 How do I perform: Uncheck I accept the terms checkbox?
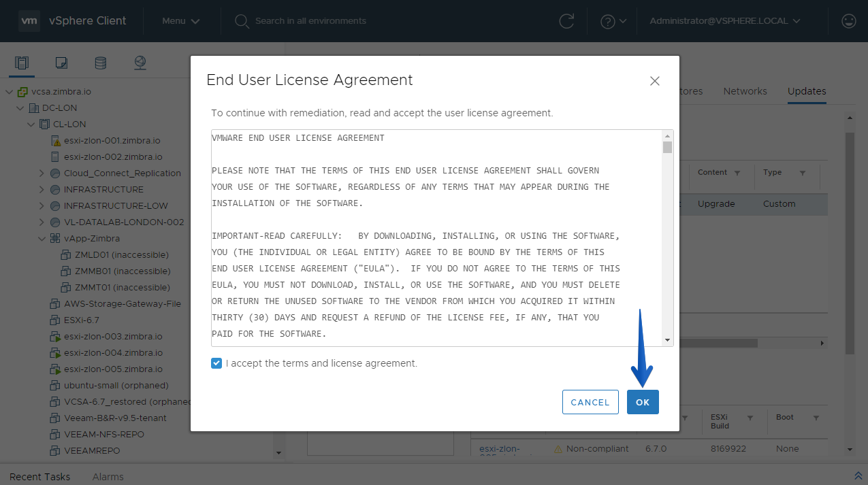[216, 363]
